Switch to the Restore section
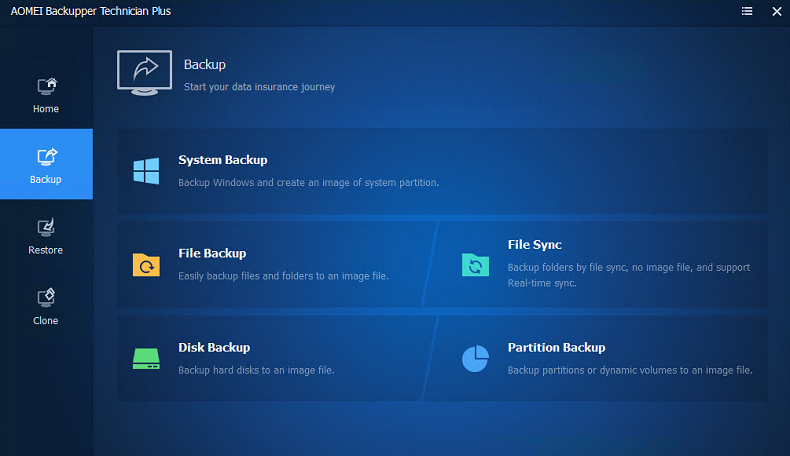This screenshot has width=790, height=456. pyautogui.click(x=46, y=236)
